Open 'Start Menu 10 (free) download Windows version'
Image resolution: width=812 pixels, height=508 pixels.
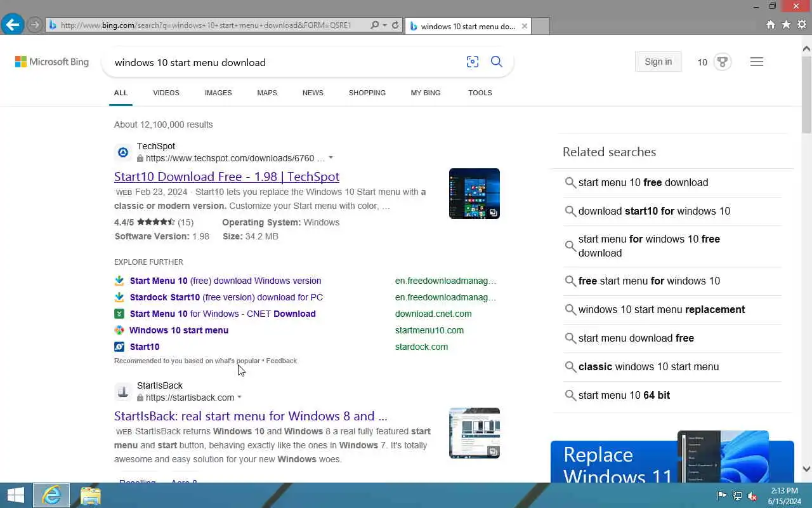pos(225,281)
